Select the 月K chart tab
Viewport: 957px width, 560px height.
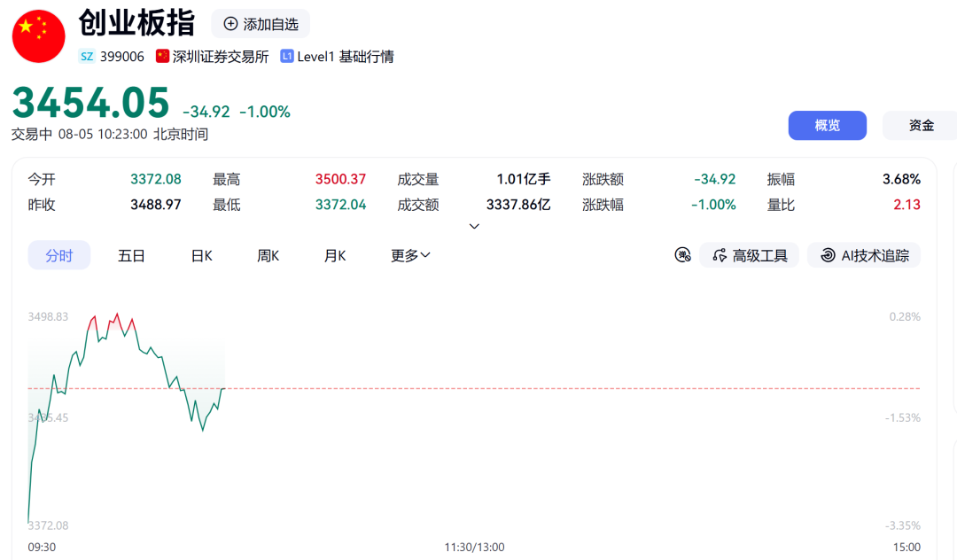click(x=335, y=255)
